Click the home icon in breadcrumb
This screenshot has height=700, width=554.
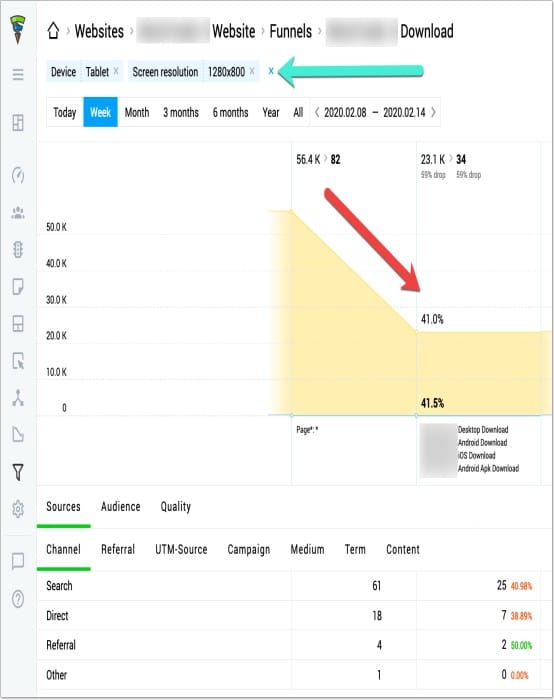(x=53, y=31)
